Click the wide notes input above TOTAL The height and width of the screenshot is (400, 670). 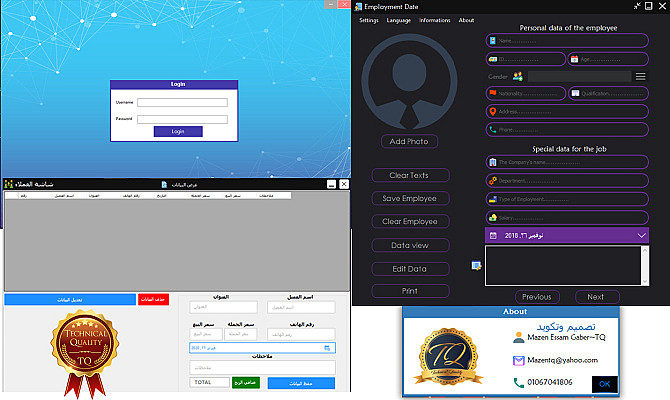[262, 367]
